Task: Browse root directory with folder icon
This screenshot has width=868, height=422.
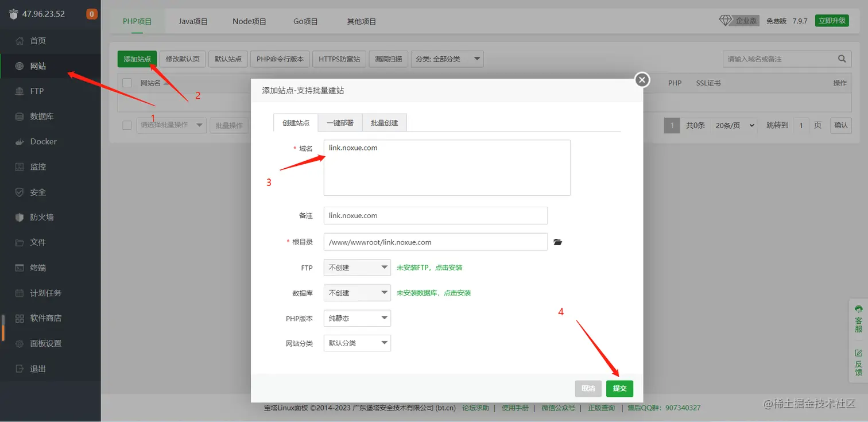Action: [557, 242]
